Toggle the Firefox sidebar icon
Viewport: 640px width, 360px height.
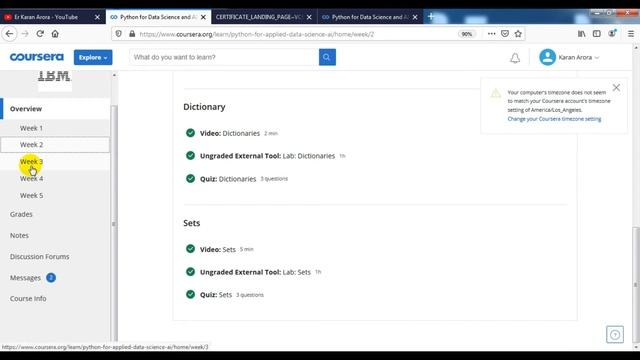pyautogui.click(x=597, y=34)
